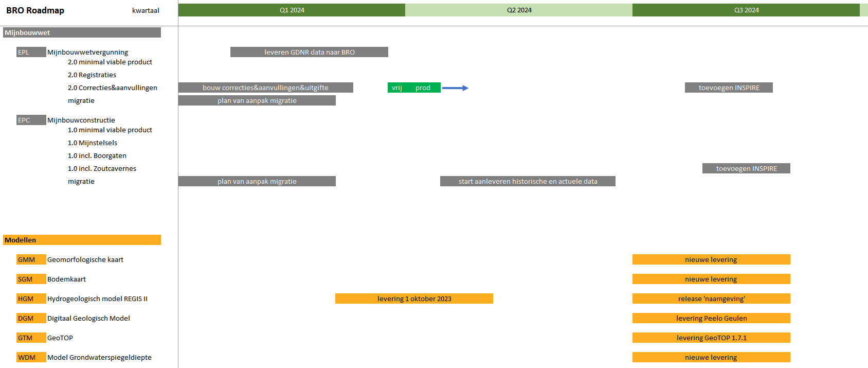Select the GMM code badge
868x368 pixels.
pyautogui.click(x=31, y=260)
